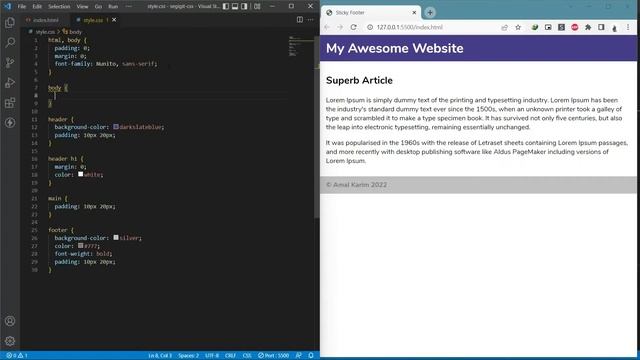Click the split editor right icon

[x=300, y=20]
